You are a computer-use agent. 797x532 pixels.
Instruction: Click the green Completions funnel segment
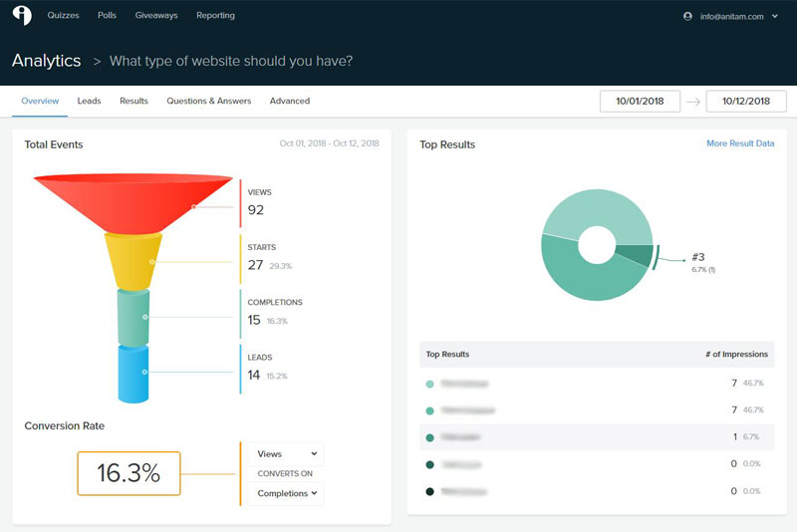pos(133,318)
